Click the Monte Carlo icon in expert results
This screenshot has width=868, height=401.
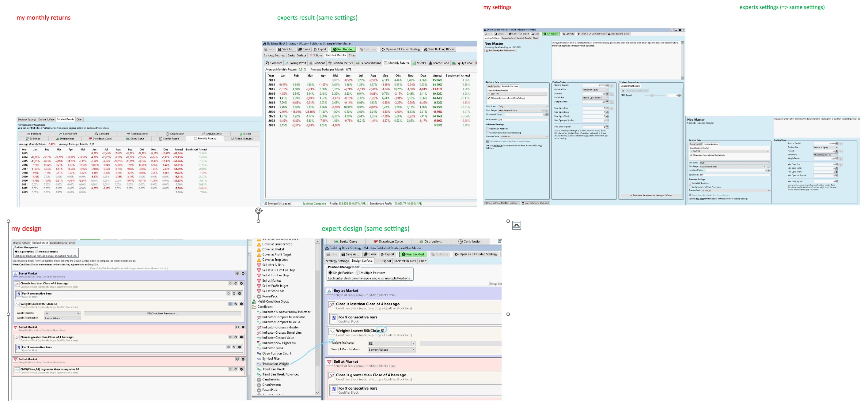[430, 63]
